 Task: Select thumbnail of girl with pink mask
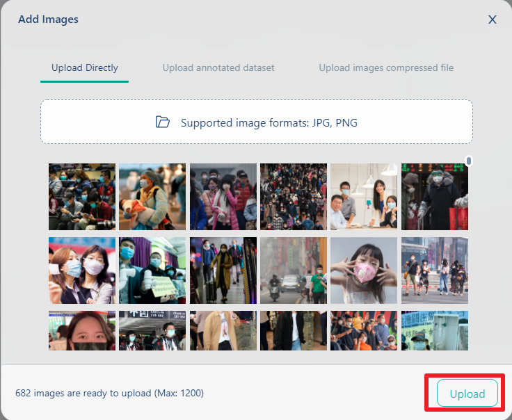tap(364, 270)
